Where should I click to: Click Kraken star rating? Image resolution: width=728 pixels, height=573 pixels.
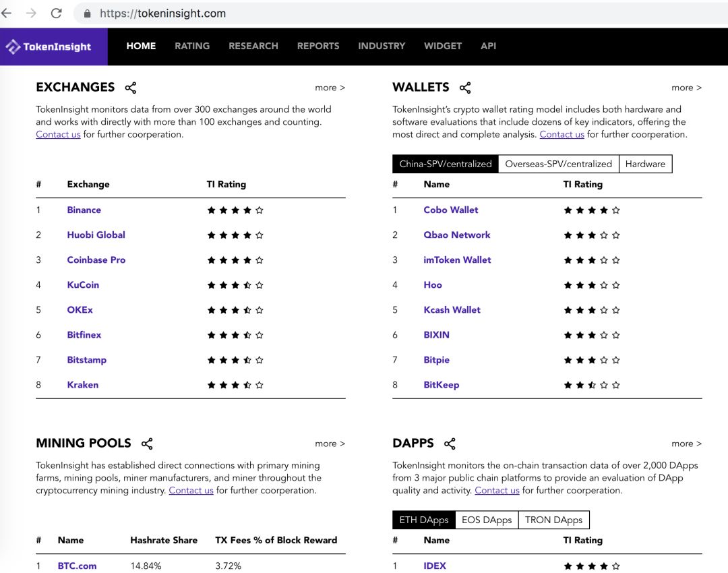coord(235,385)
